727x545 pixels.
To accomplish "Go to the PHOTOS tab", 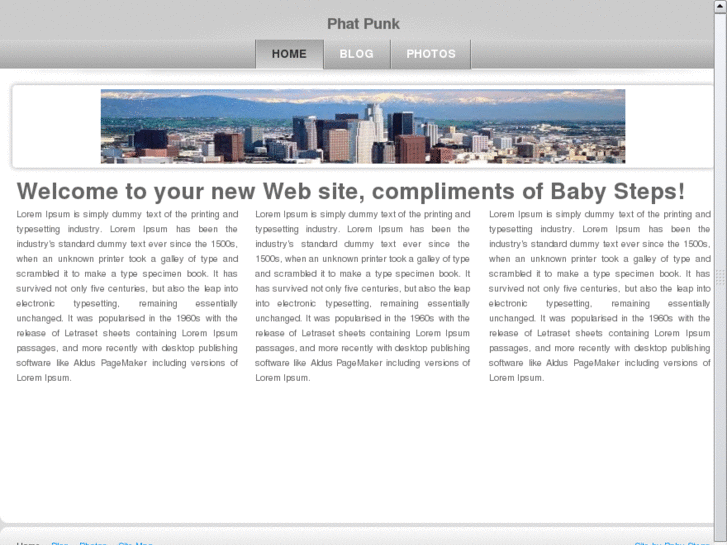I will tap(431, 54).
